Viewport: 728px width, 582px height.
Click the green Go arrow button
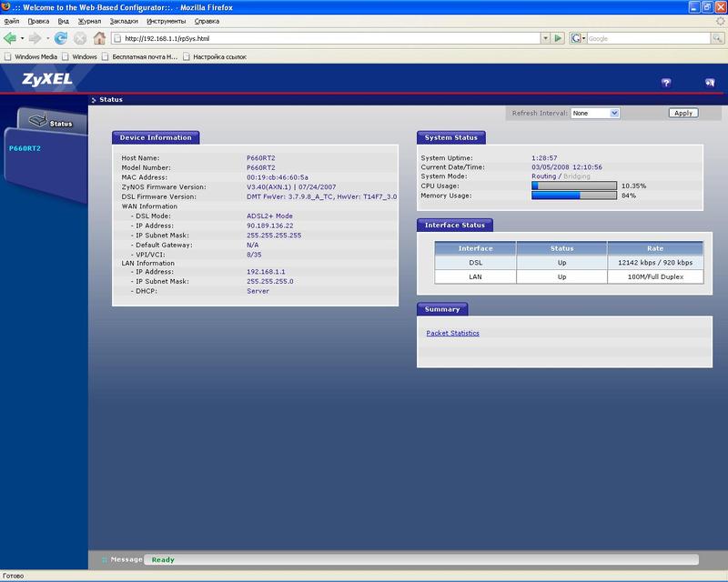click(x=558, y=38)
